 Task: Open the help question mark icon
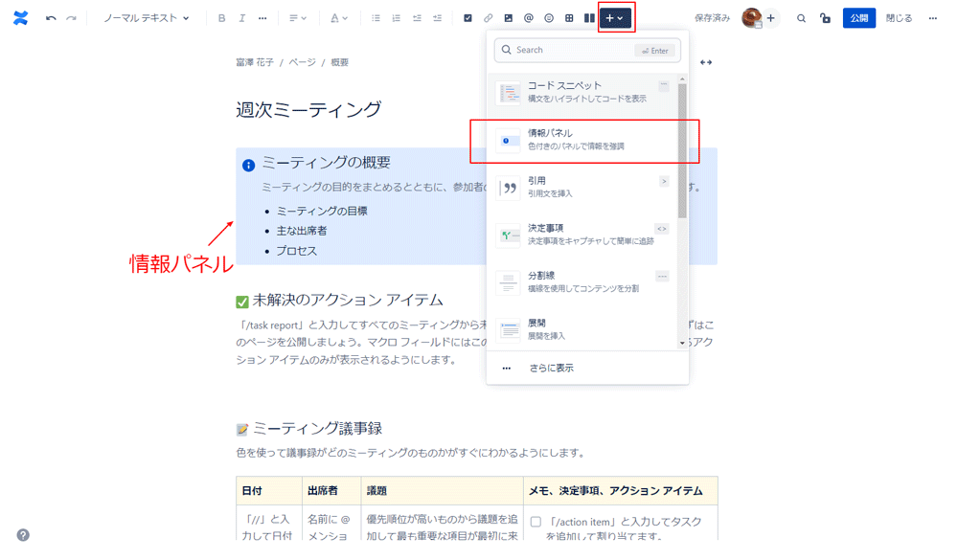pyautogui.click(x=23, y=535)
